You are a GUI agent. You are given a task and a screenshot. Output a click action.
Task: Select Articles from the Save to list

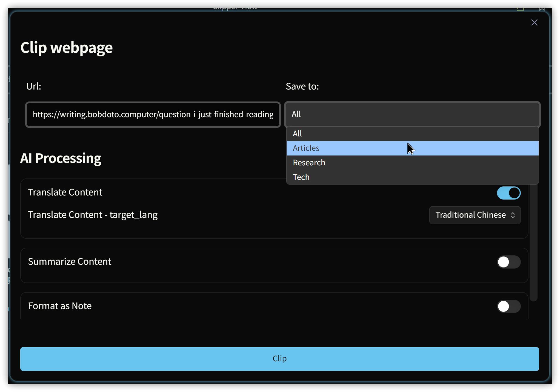306,148
